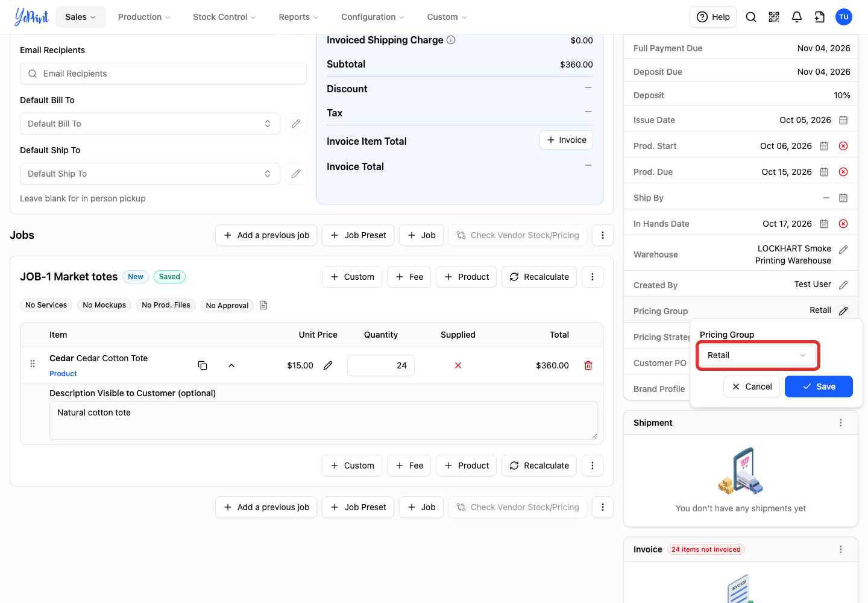Click the YoPrint logo

[31, 17]
